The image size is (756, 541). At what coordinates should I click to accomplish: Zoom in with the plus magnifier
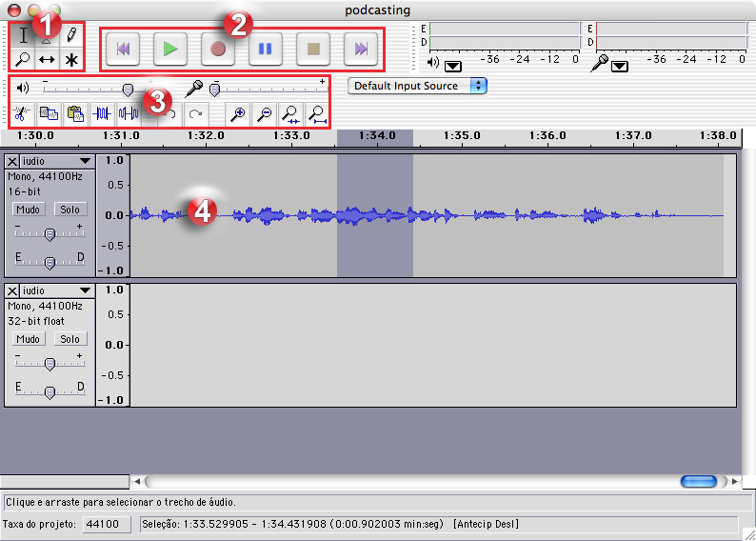click(238, 113)
